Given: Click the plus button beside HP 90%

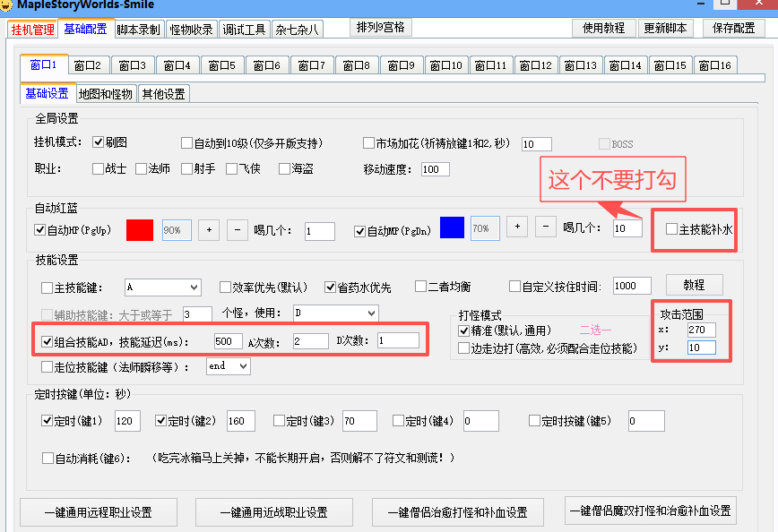Looking at the screenshot, I should click(208, 230).
